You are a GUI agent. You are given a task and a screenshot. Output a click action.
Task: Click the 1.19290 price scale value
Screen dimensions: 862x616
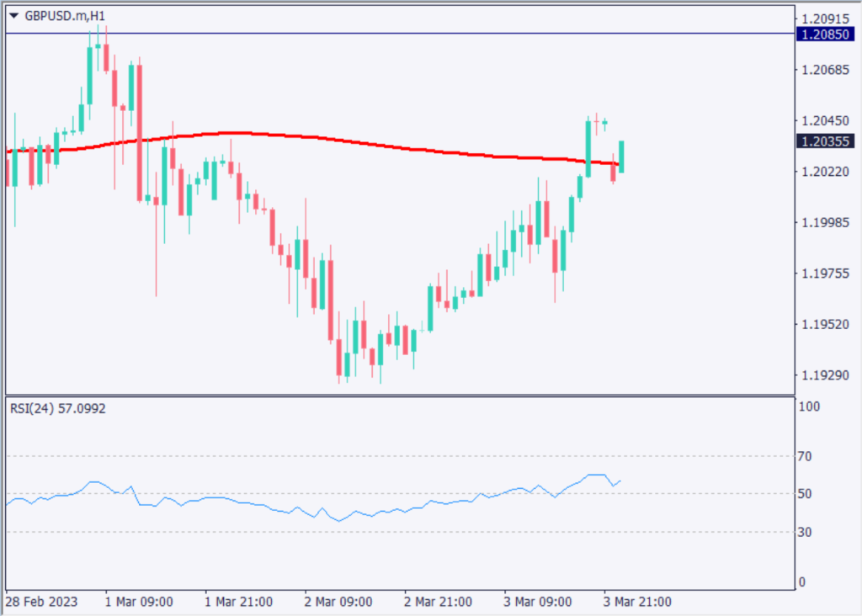click(824, 375)
